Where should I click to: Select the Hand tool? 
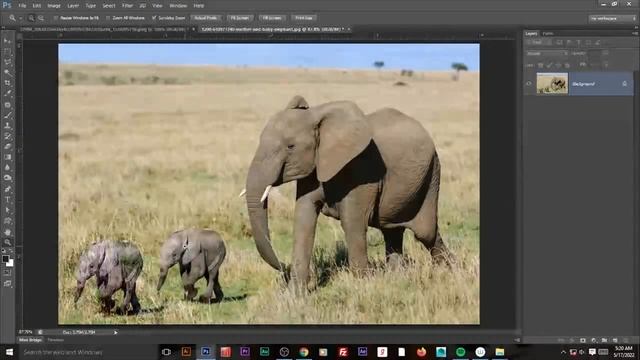point(7,232)
